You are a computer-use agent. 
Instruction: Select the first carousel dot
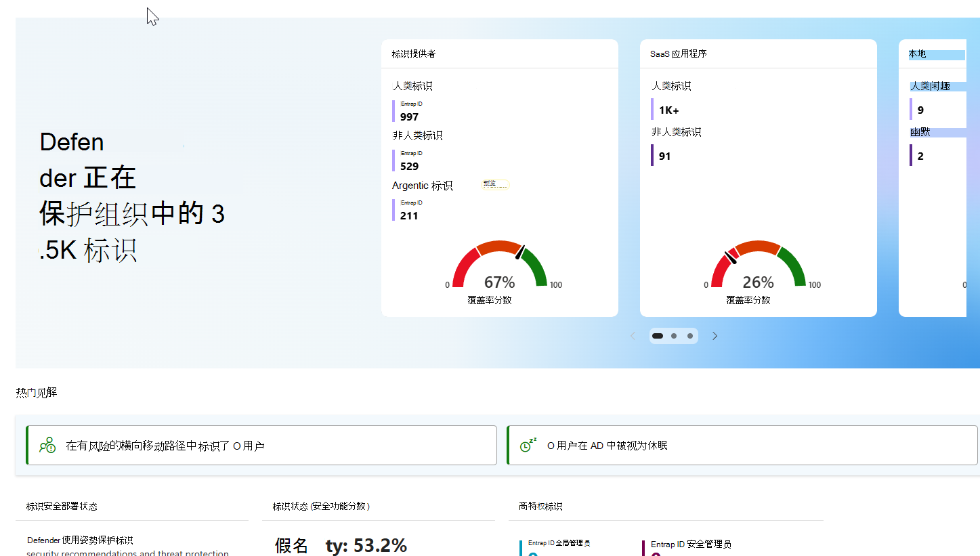pos(657,335)
